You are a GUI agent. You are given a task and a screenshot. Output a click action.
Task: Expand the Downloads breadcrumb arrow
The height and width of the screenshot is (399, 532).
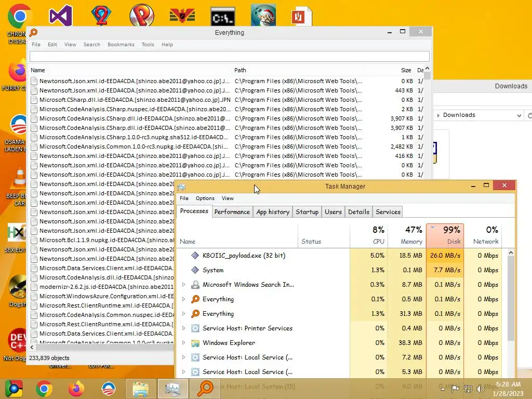438,115
